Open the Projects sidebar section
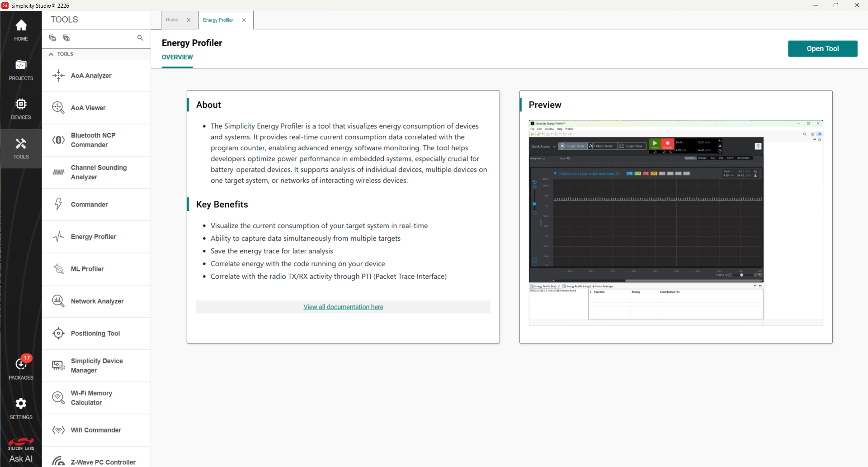Image resolution: width=868 pixels, height=467 pixels. (x=21, y=70)
